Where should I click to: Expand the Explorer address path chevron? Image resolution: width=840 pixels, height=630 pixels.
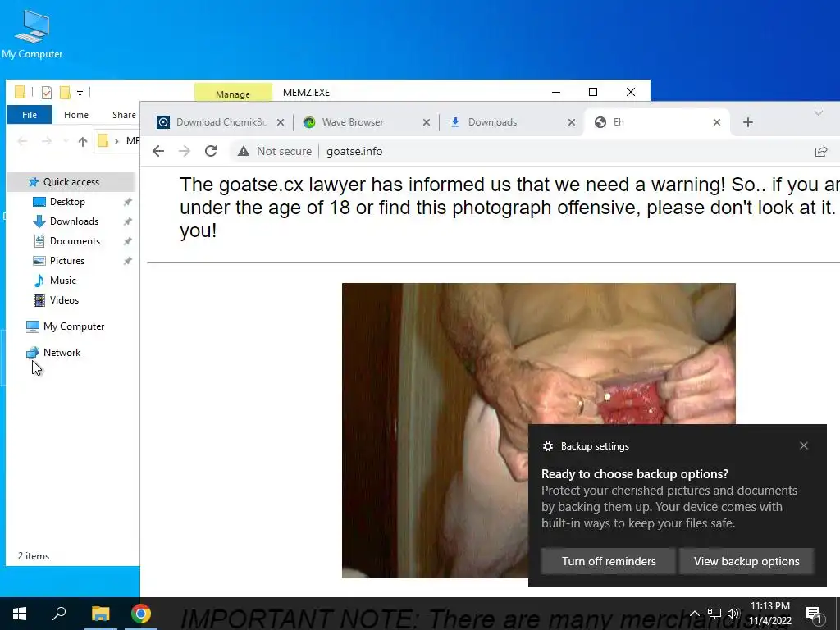coord(116,141)
